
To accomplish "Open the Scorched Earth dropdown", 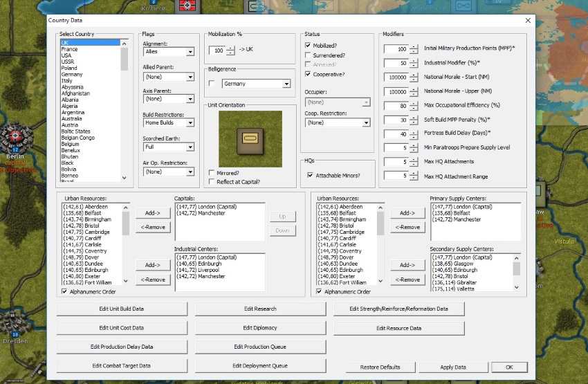I will tap(190, 147).
